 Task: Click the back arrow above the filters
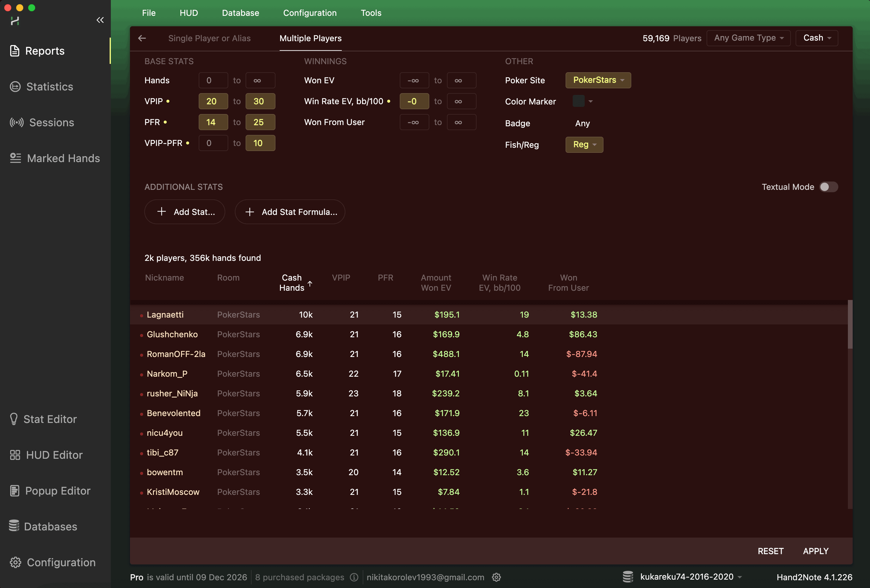click(142, 38)
